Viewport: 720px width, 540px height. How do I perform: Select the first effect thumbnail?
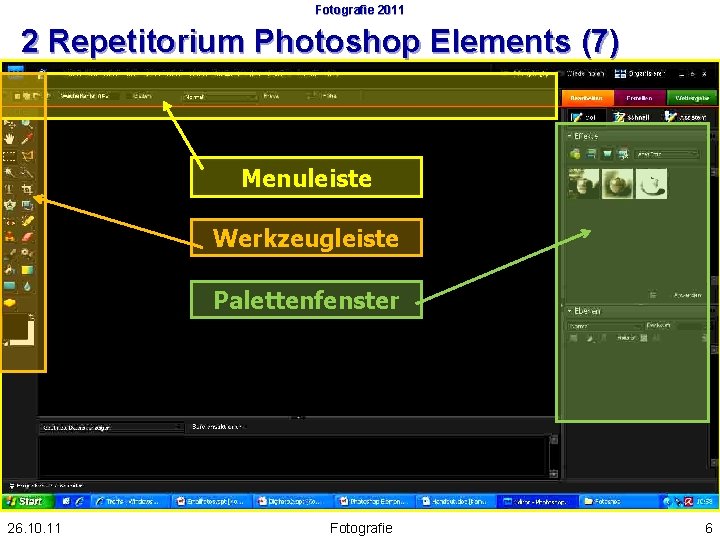tap(584, 184)
